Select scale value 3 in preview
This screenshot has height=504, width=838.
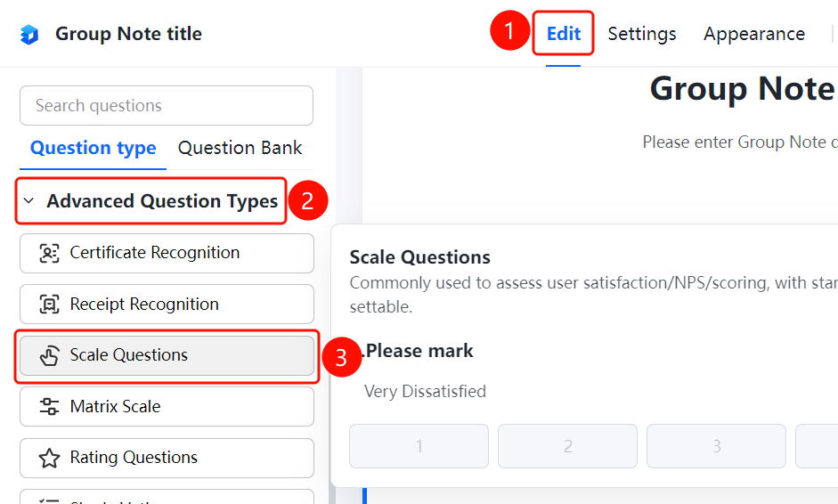pos(716,446)
